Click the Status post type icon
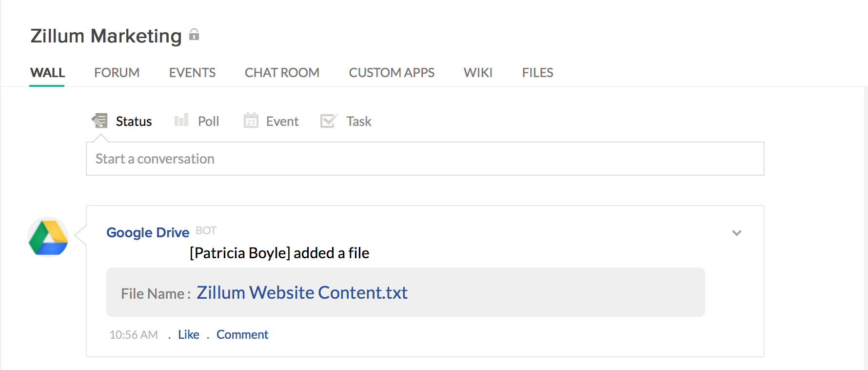 coord(100,121)
